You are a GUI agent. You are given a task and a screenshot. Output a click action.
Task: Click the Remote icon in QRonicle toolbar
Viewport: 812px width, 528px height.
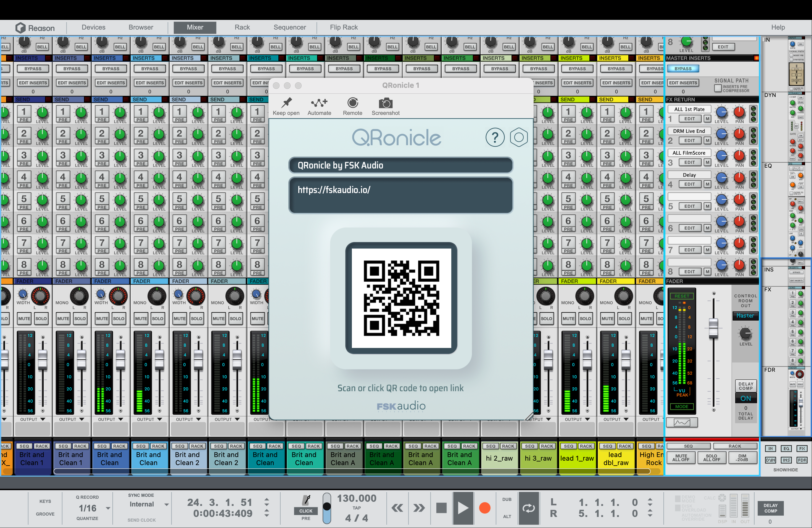tap(352, 102)
